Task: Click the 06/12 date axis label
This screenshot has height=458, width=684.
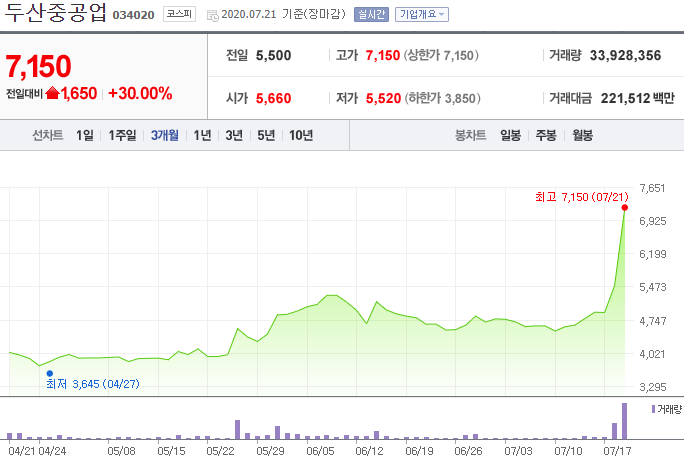Action: [369, 451]
